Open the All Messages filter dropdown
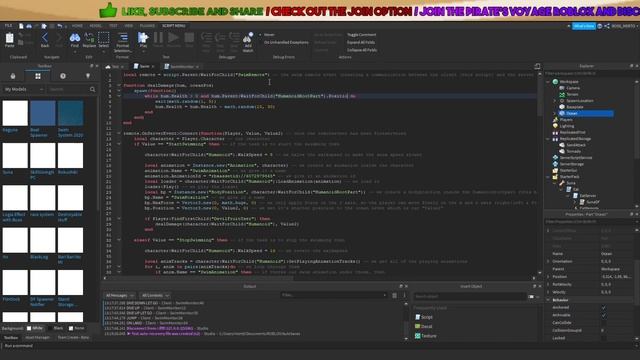The image size is (640, 360). tap(120, 295)
